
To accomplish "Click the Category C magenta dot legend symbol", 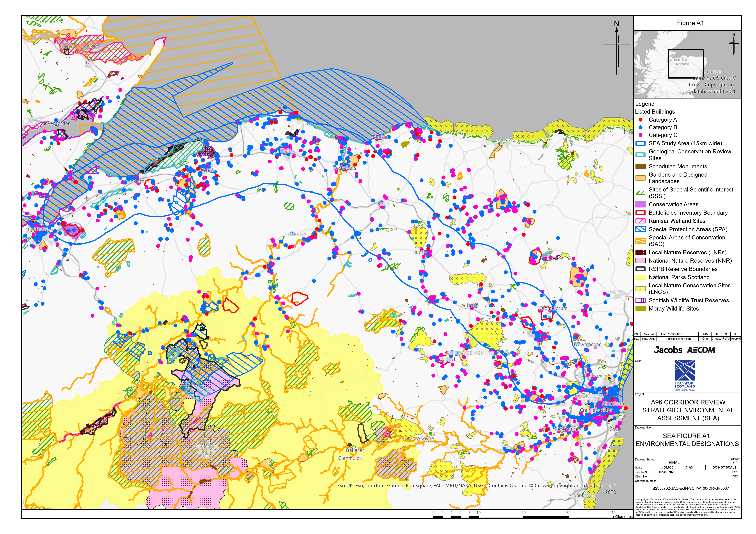I will (x=640, y=135).
